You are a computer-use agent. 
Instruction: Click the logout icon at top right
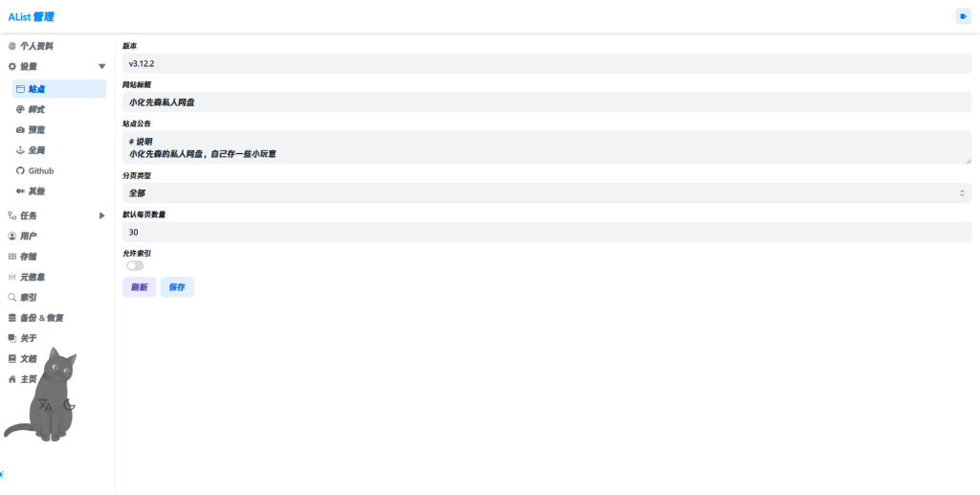(963, 17)
